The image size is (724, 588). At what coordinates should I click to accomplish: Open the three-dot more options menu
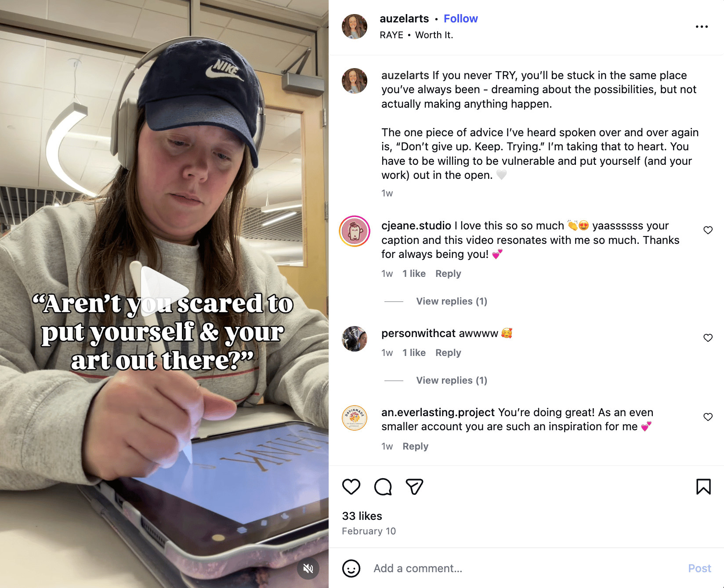(x=702, y=27)
